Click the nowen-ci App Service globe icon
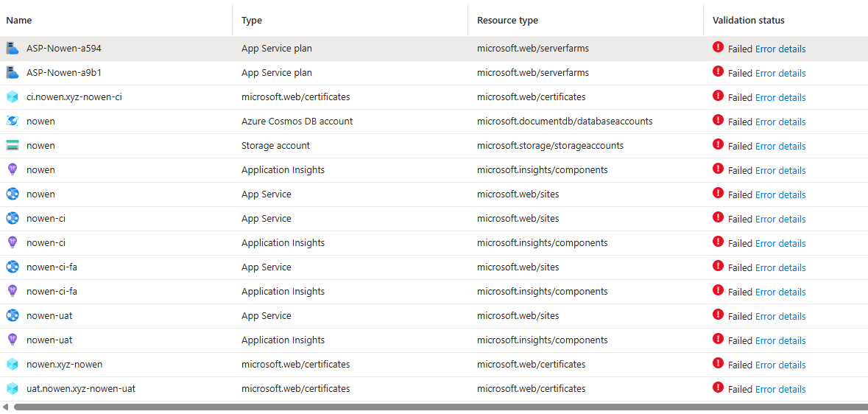 click(x=13, y=218)
